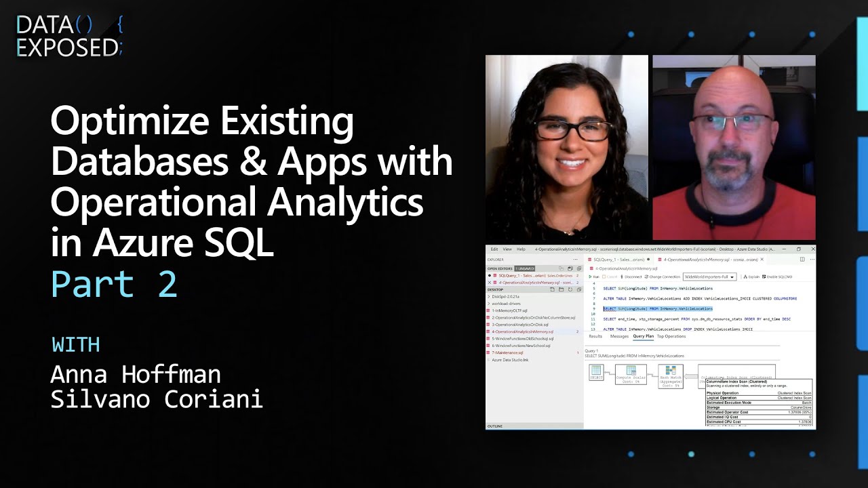This screenshot has height=488, width=868.
Task: Click Save All icon in Open Editors
Action: click(x=570, y=268)
